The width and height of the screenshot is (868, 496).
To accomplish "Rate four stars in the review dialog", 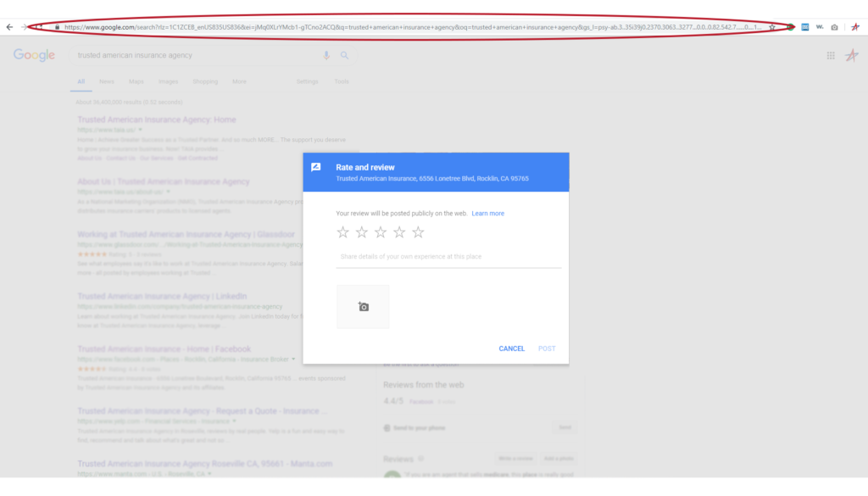I will (x=399, y=232).
